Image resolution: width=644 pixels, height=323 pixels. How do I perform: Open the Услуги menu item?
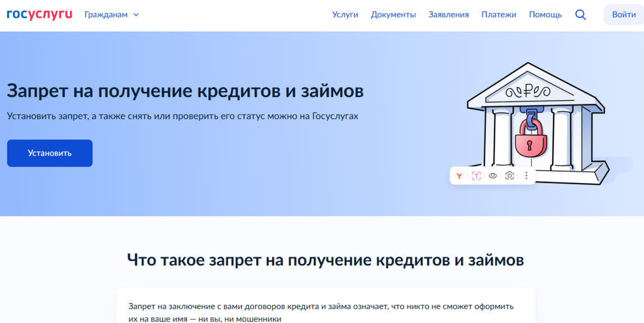tap(345, 15)
